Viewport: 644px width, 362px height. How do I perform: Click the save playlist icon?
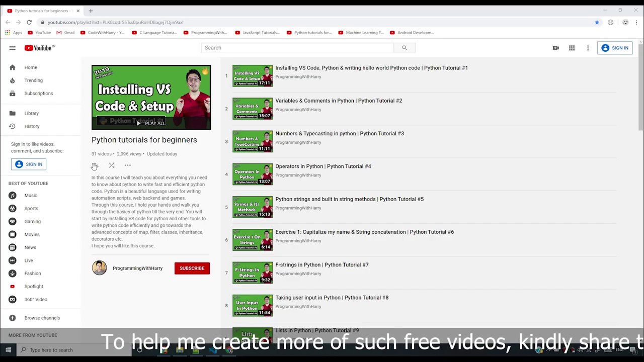click(x=95, y=165)
